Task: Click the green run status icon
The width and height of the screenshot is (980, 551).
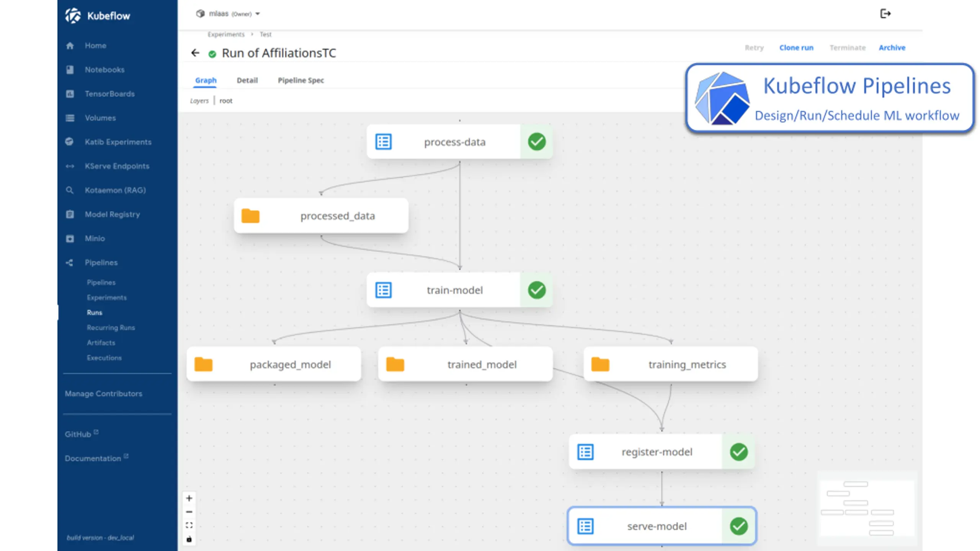Action: click(212, 54)
